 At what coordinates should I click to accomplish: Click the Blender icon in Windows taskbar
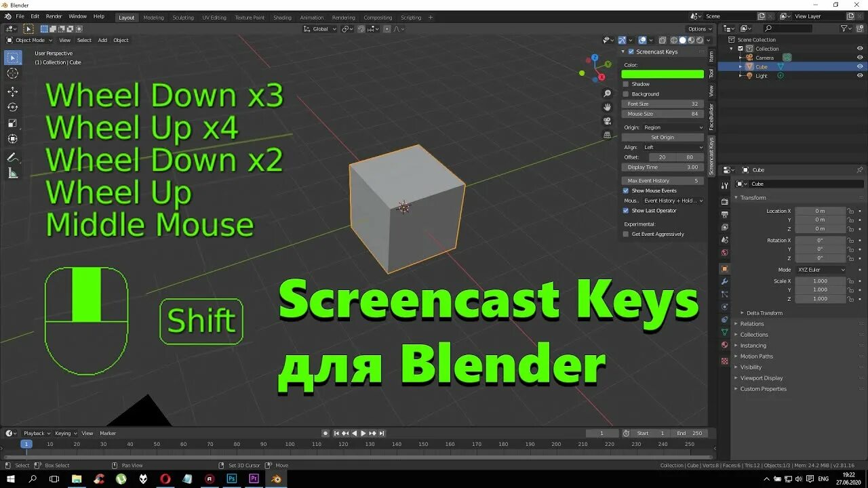tap(276, 479)
